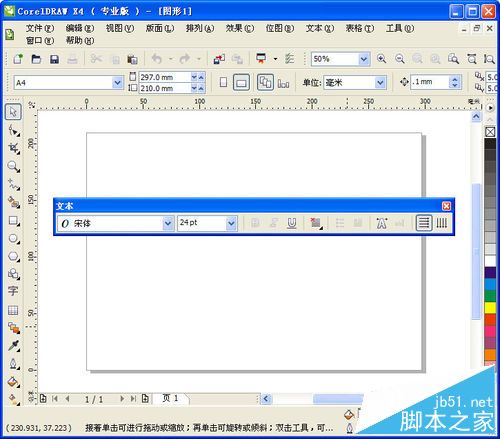Click the edit text character formatting icon
Screen dimensions: 500x439
(382, 223)
